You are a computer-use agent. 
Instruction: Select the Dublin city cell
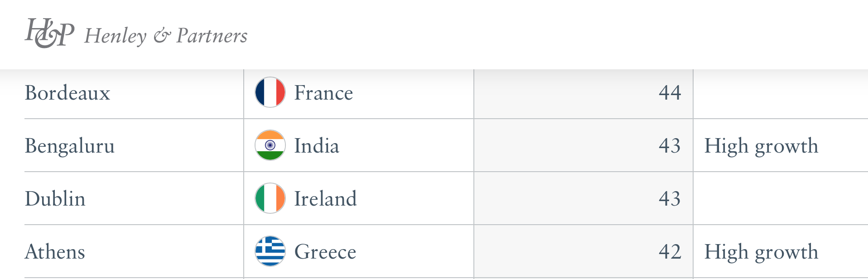click(x=55, y=199)
